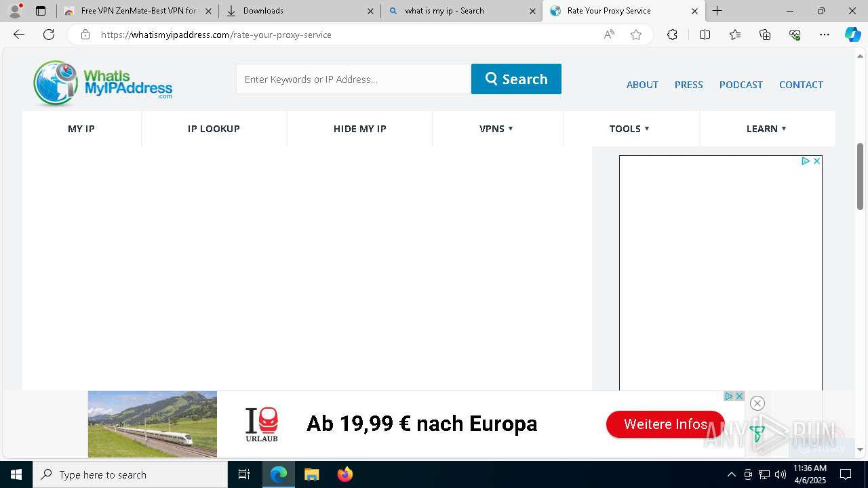This screenshot has height=488, width=868.
Task: Open the PRESS link
Action: coord(688,85)
